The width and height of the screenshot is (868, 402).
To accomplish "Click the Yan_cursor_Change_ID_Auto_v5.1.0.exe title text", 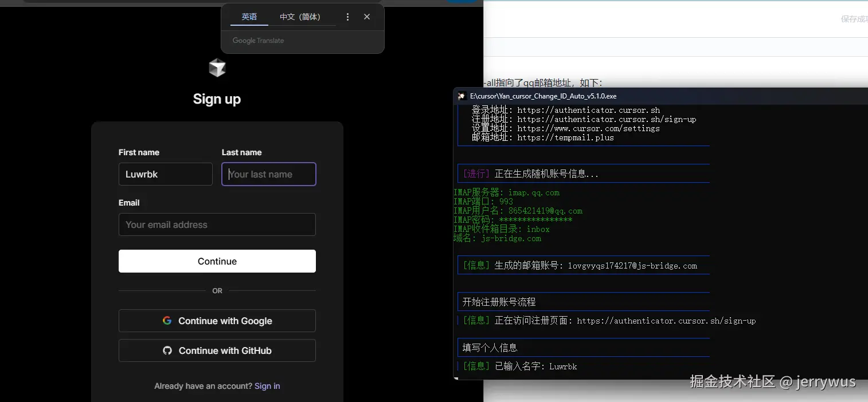I will (544, 96).
